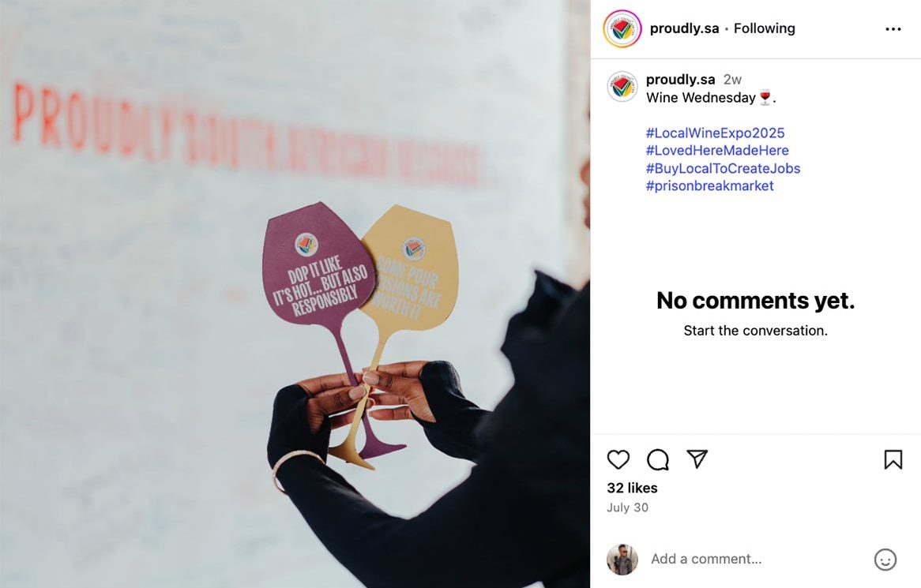Viewport: 921px width, 588px height.
Task: Open the three-dot more options menu
Action: [x=893, y=28]
